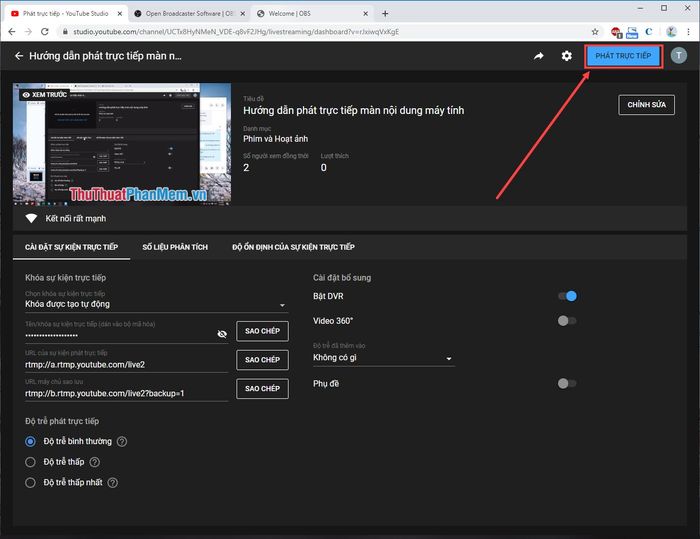Screen dimensions: 700x539
Task: Click the help icon beside Độ trễ thấp nhất
Action: [x=113, y=483]
